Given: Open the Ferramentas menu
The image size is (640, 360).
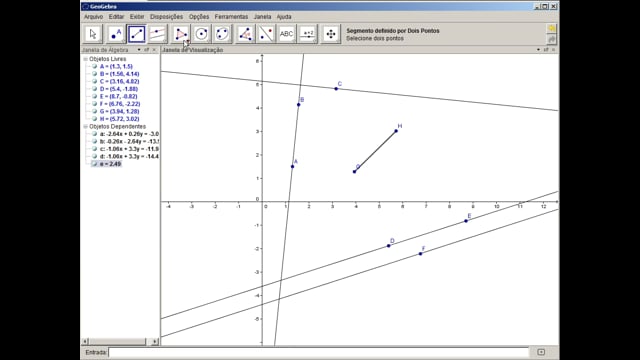Looking at the screenshot, I should pyautogui.click(x=231, y=17).
